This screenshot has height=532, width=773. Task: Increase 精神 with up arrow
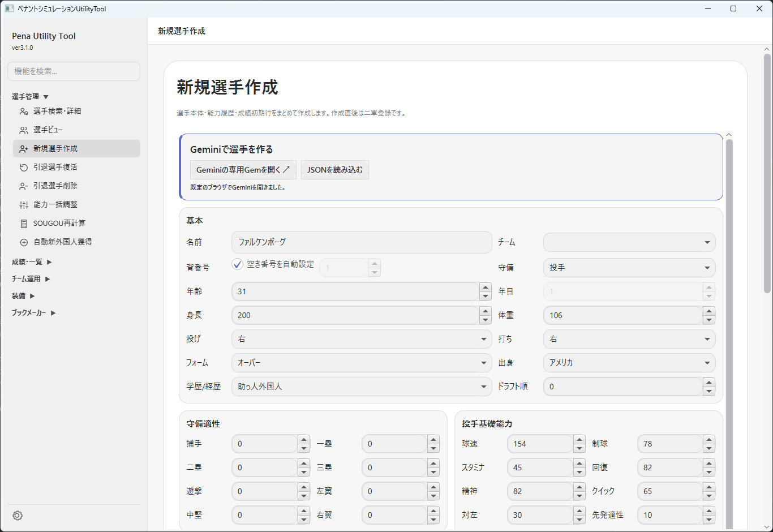point(579,487)
